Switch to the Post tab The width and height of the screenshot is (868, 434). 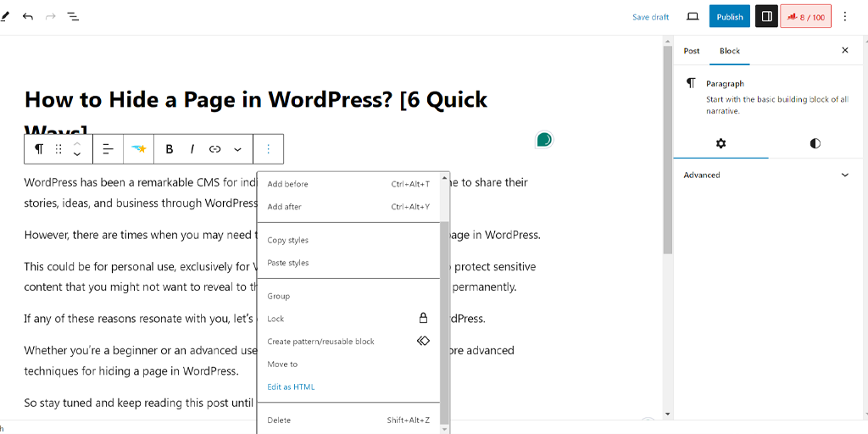pos(692,51)
